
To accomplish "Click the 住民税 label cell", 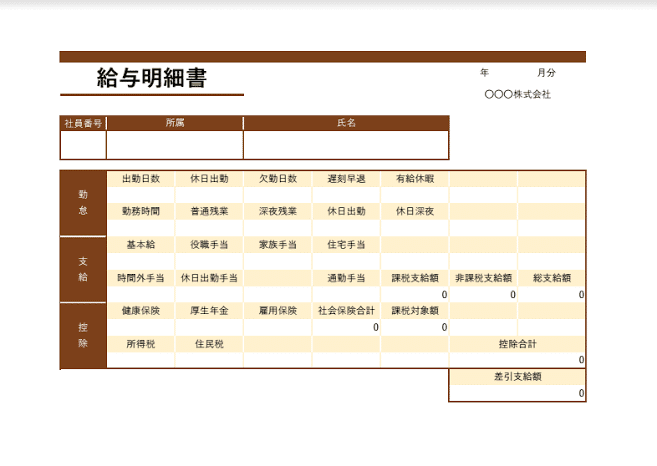I will point(209,344).
